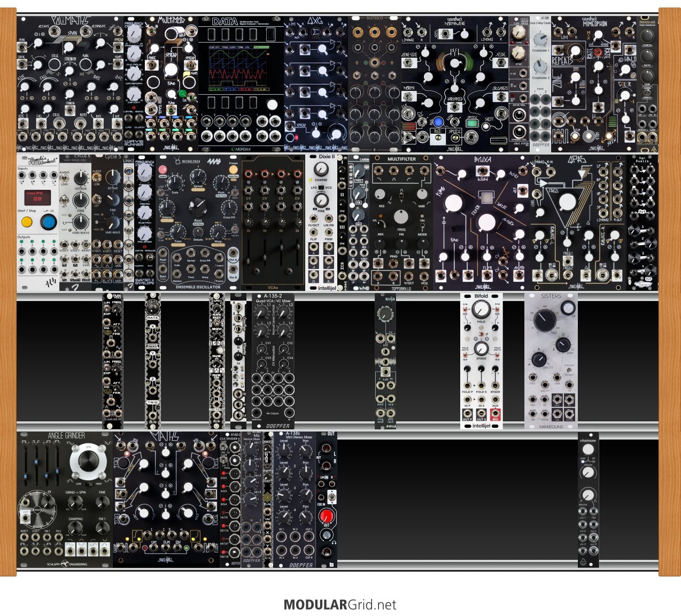Click the Warp knob on Ensemble Oscillator
Image resolution: width=681 pixels, height=616 pixels.
click(218, 232)
